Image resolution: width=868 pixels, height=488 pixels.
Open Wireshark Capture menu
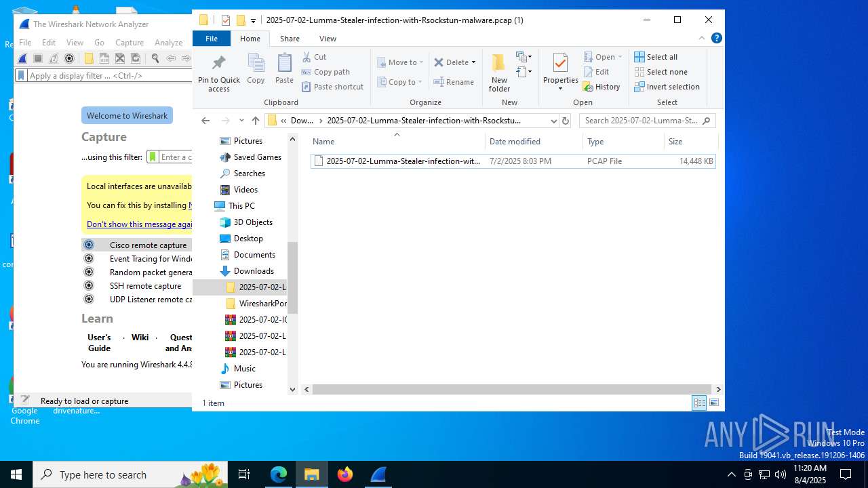click(x=130, y=42)
